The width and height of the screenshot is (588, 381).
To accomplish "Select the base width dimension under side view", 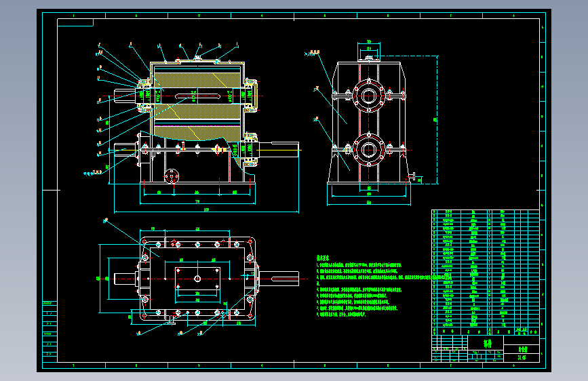I will (369, 203).
